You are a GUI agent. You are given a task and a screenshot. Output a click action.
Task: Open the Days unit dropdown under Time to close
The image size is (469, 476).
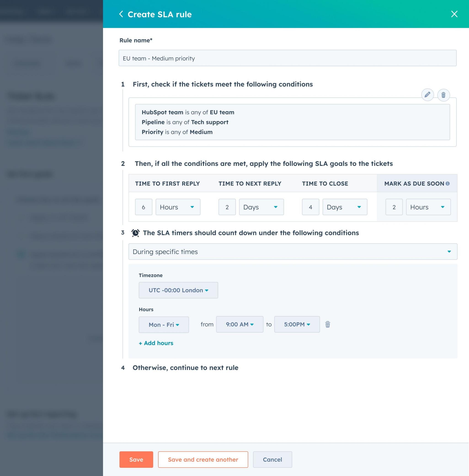tap(344, 207)
